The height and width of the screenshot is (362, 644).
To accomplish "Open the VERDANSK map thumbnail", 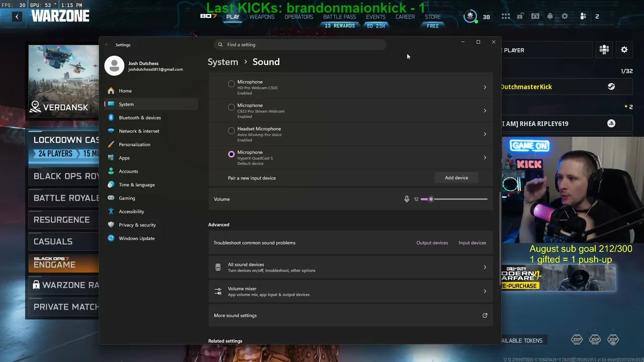I will (64, 80).
